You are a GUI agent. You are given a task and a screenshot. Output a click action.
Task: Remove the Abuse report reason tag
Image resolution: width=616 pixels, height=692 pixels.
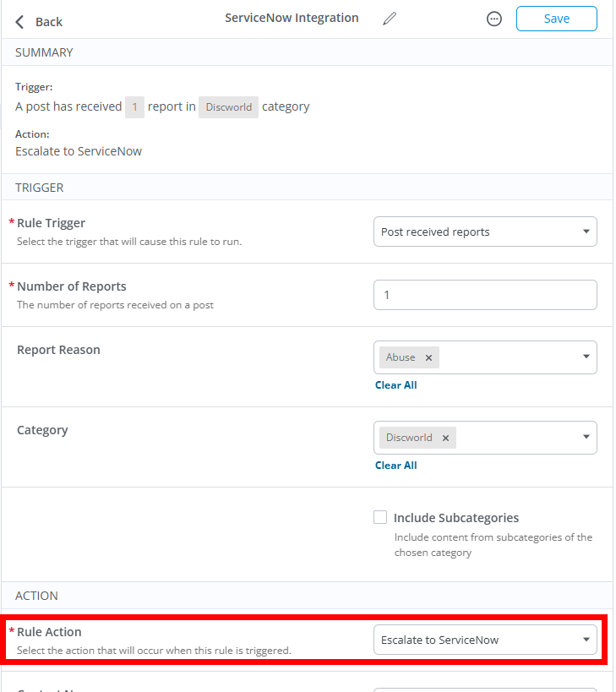pos(428,358)
